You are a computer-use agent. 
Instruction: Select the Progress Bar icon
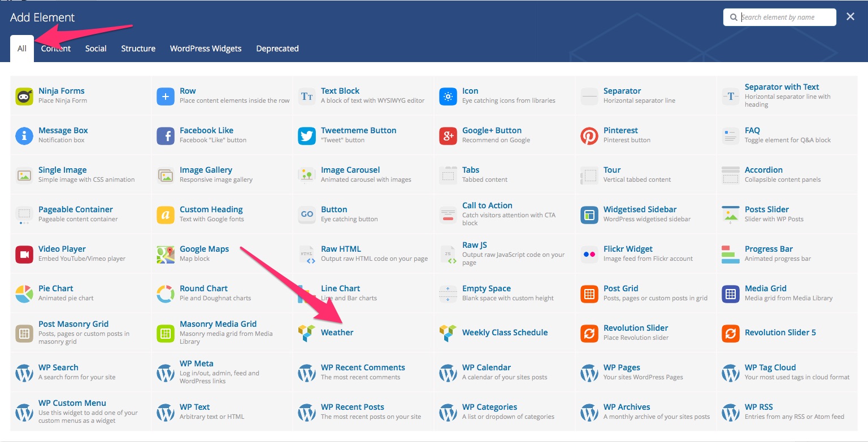(x=731, y=255)
